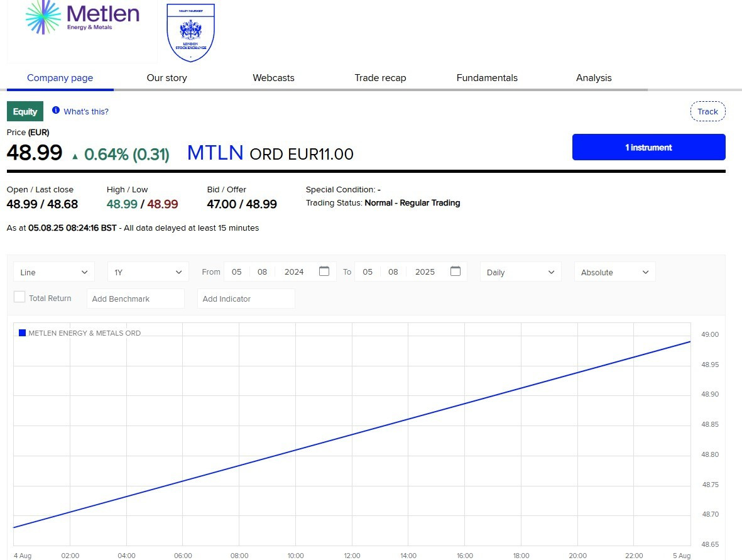Click the info icon beside What's this?
Screen dimensions: 742x560
pos(56,110)
